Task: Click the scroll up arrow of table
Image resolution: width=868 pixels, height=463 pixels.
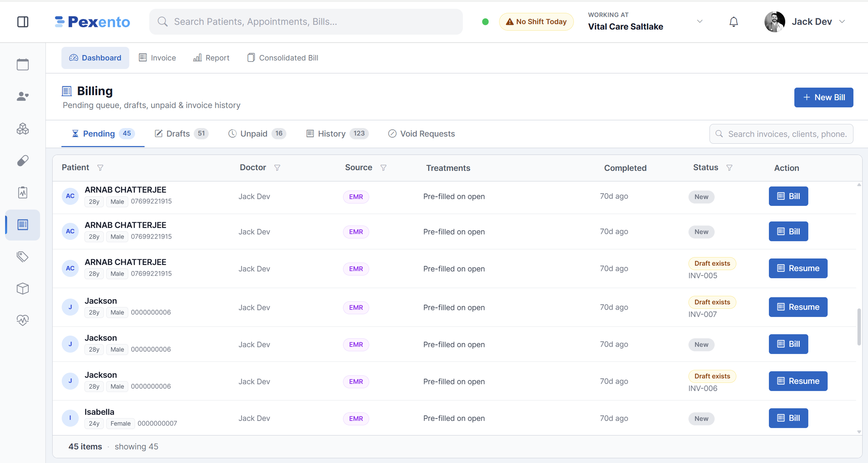Action: [859, 185]
